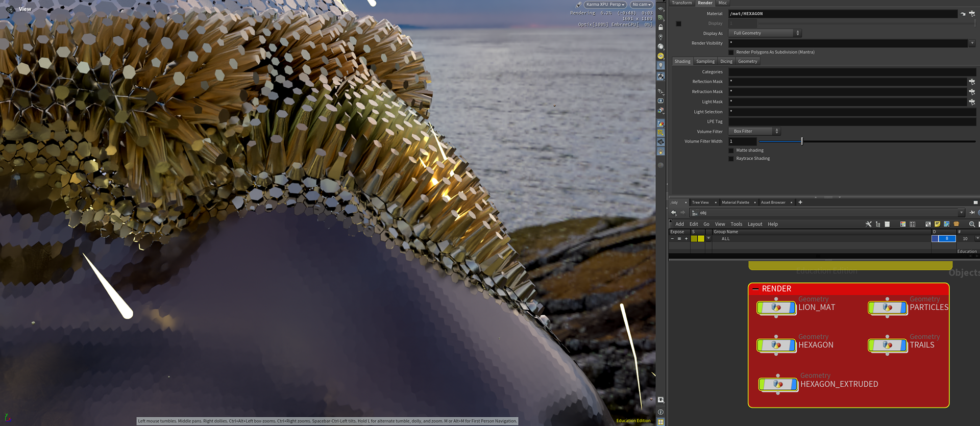Toggle the Display checkbox in Render parameters
This screenshot has height=426, width=980.
click(678, 23)
